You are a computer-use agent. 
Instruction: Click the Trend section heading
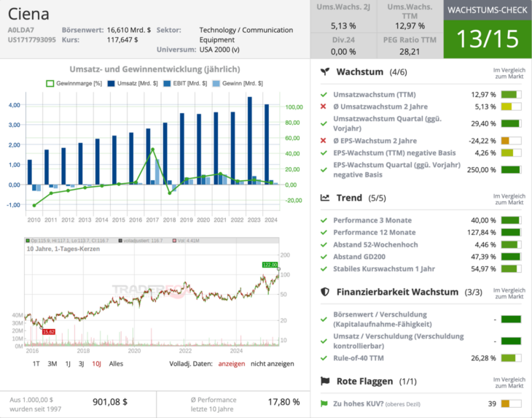(349, 198)
